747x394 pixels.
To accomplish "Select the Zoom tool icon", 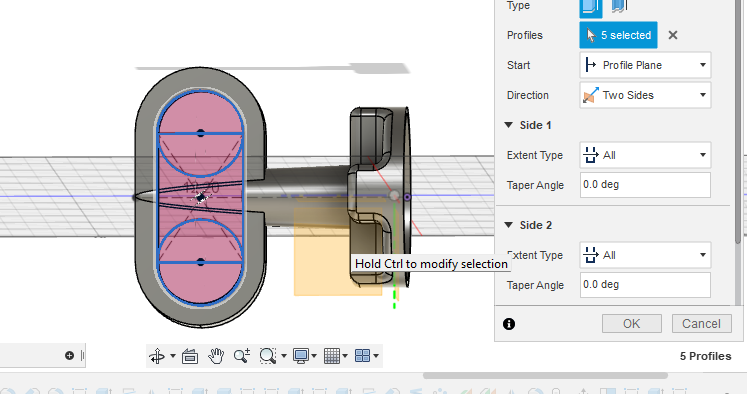I will click(242, 356).
